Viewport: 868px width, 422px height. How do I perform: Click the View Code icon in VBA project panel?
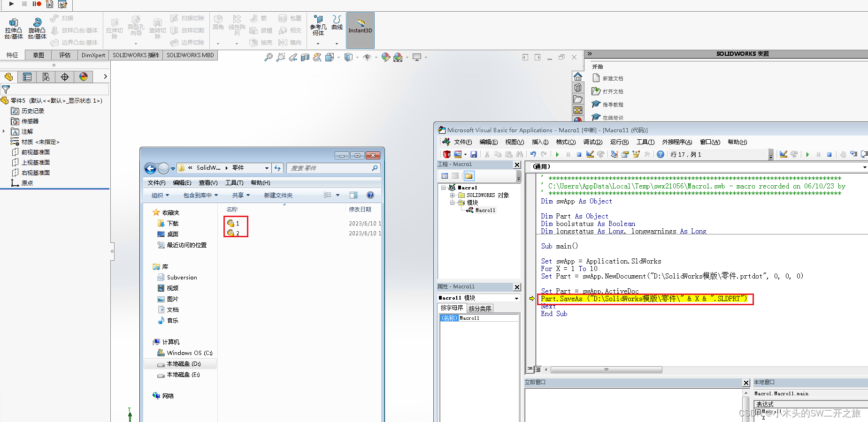tap(445, 176)
